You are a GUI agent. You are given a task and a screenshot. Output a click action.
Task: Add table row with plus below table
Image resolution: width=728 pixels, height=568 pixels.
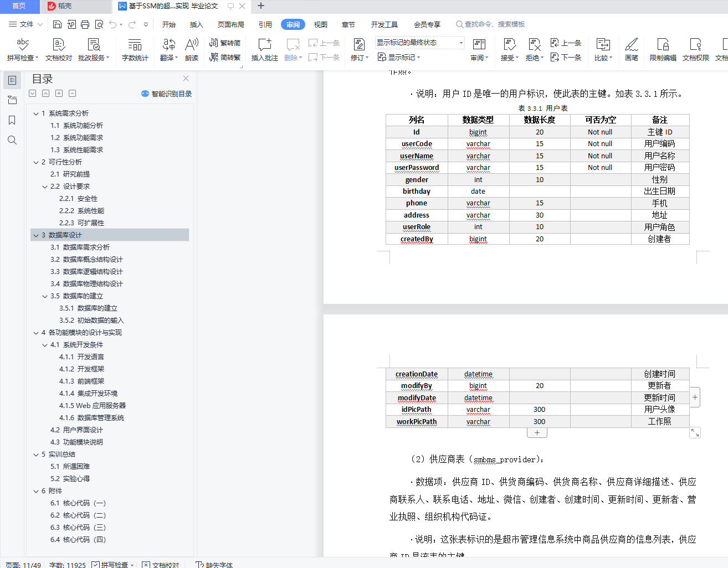(x=537, y=433)
